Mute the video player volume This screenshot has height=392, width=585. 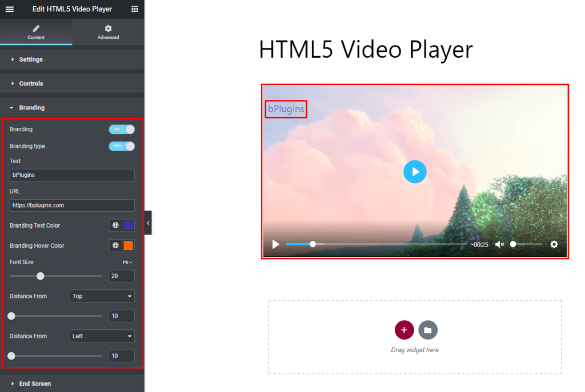coord(499,244)
